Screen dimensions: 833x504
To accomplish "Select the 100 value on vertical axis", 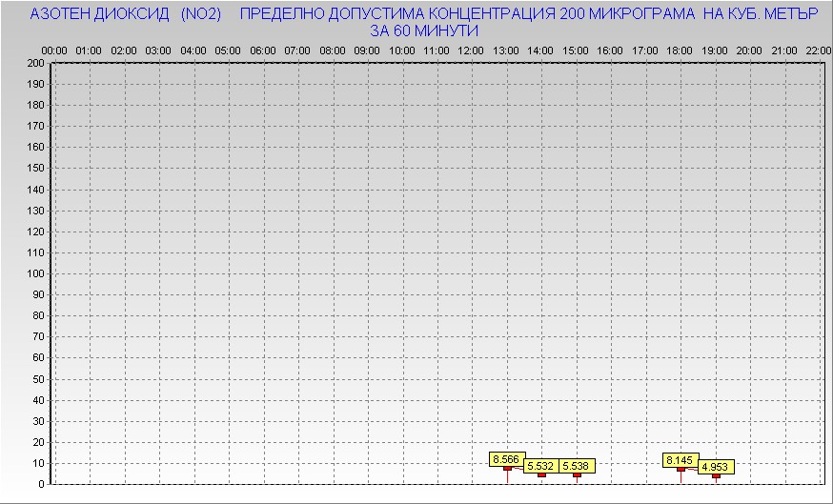I will [35, 273].
